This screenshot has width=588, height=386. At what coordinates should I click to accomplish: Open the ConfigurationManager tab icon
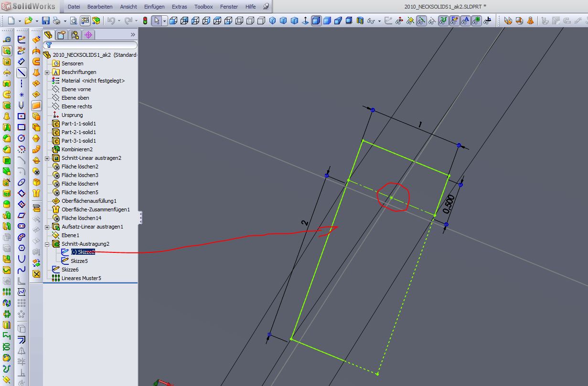click(75, 35)
